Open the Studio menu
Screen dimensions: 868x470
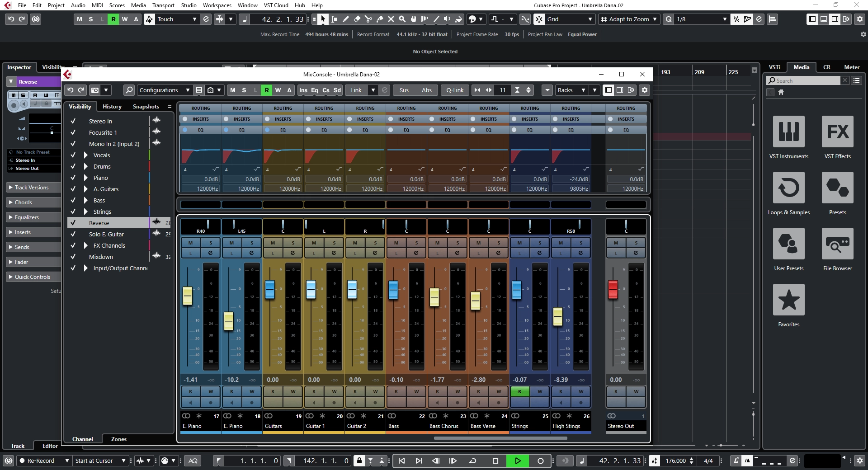[x=188, y=5]
